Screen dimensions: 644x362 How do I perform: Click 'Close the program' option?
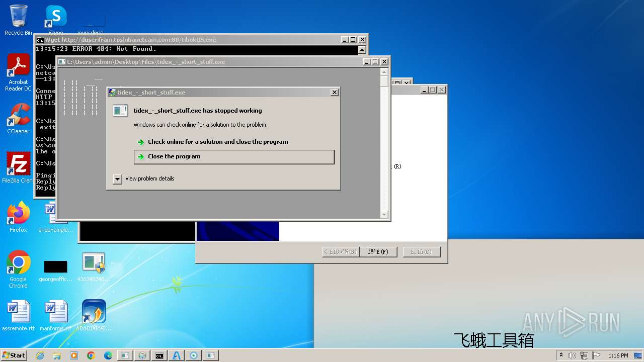coord(234,157)
